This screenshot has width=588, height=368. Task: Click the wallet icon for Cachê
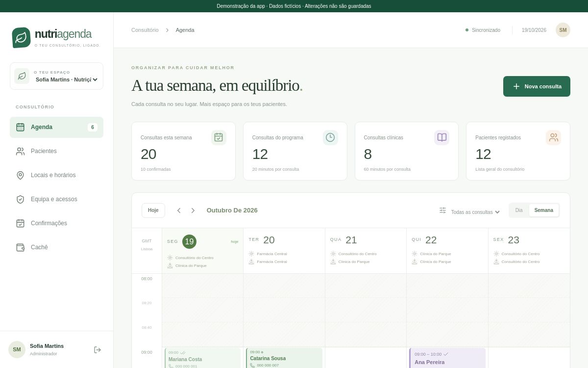[x=20, y=247]
